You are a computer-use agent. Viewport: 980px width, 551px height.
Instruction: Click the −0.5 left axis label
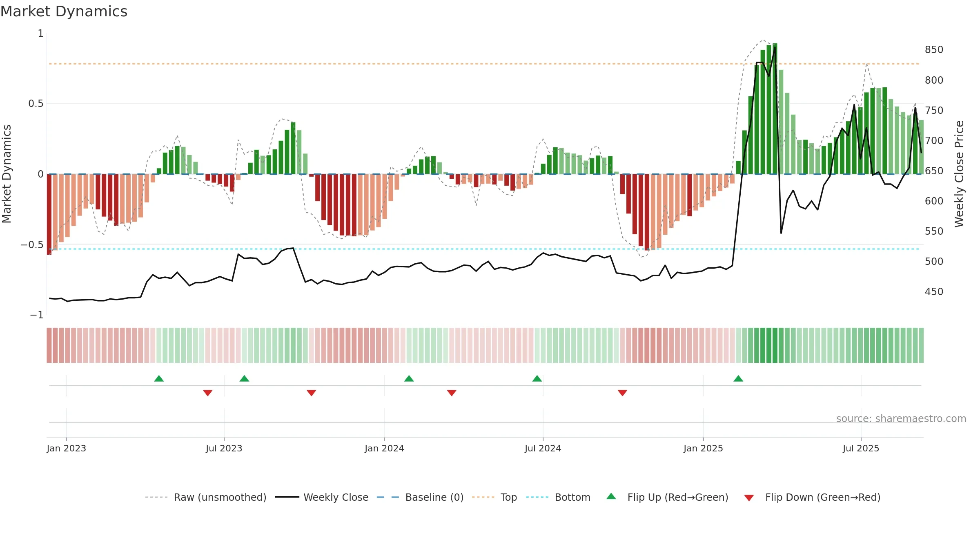[x=32, y=245]
